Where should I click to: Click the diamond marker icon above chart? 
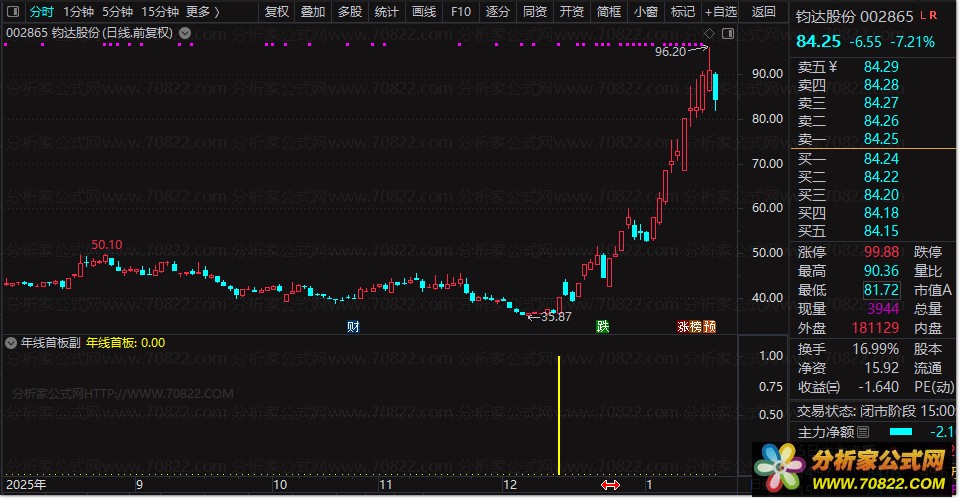tap(709, 33)
